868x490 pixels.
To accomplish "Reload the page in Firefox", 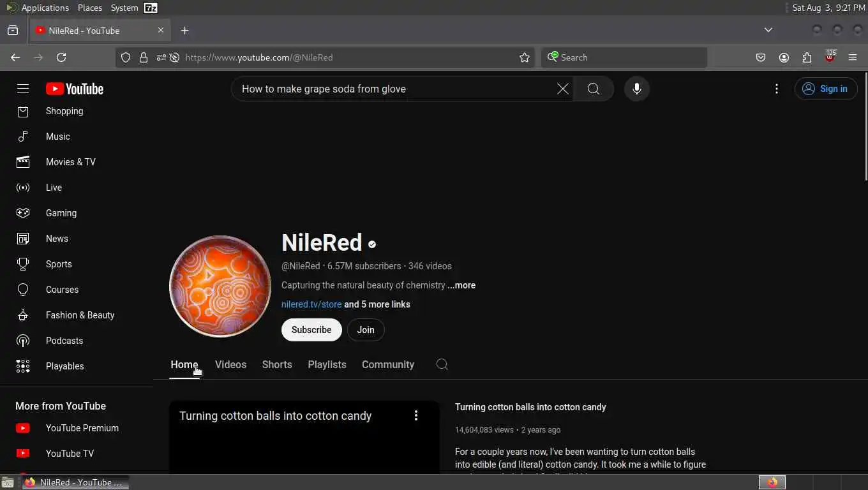I will [61, 57].
